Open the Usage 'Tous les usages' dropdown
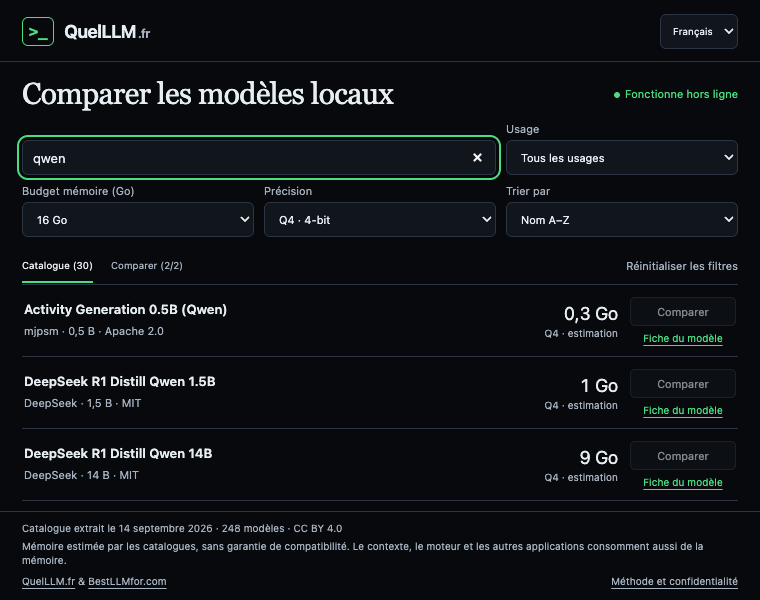760x600 pixels. tap(622, 158)
